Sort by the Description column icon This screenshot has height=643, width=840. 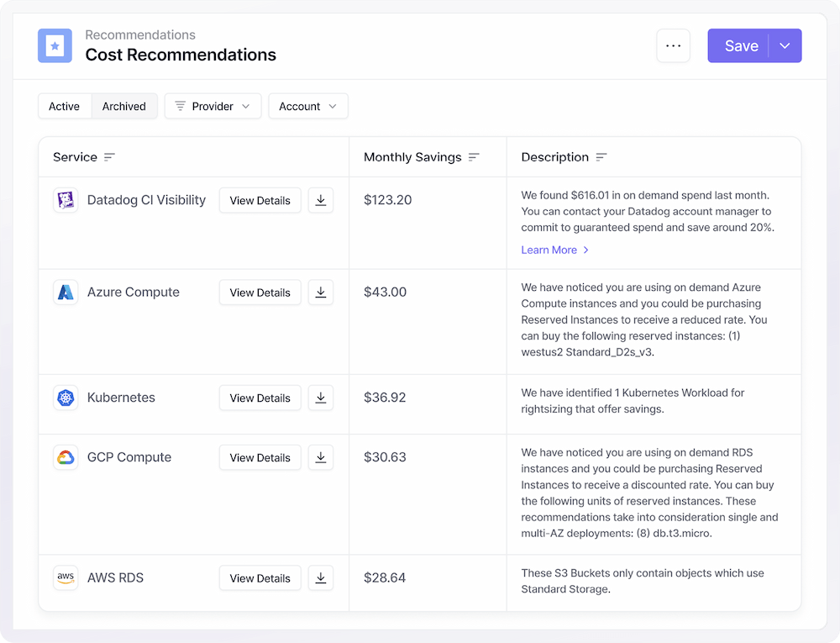[x=601, y=157]
